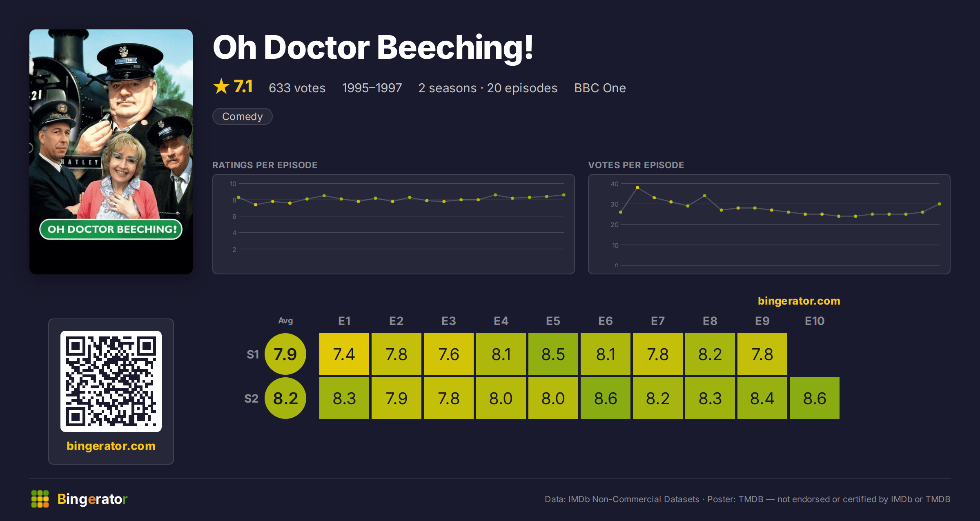Select season 1 episode 1 rated 7.4

click(344, 354)
